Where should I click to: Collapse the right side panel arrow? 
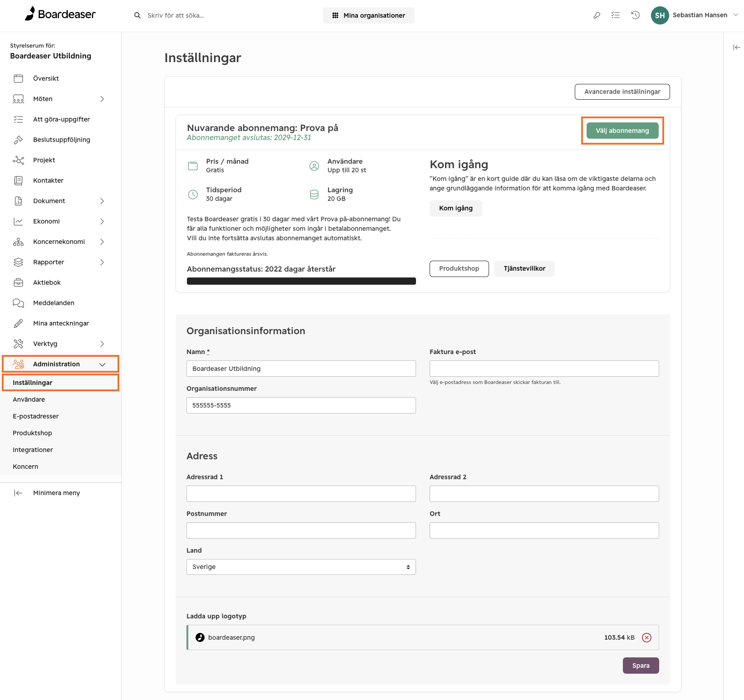[x=737, y=47]
